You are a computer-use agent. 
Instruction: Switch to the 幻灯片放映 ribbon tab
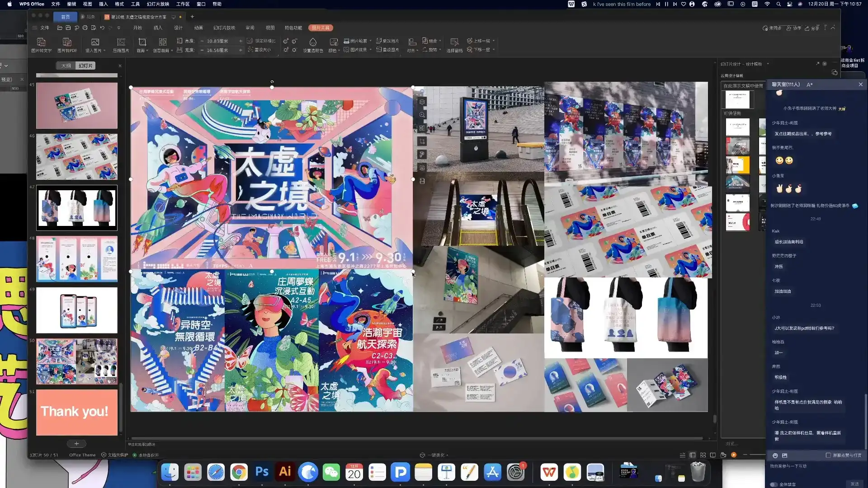point(224,28)
